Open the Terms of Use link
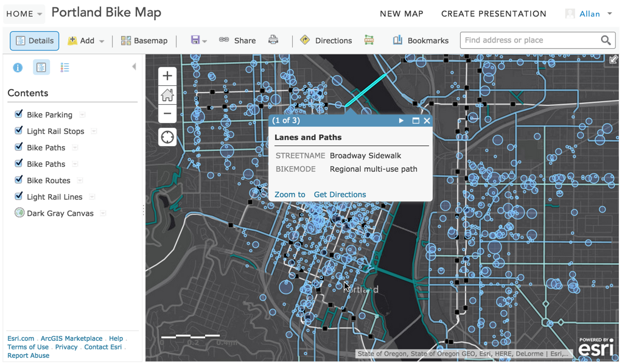Screen dimensions: 622x364 (28, 347)
